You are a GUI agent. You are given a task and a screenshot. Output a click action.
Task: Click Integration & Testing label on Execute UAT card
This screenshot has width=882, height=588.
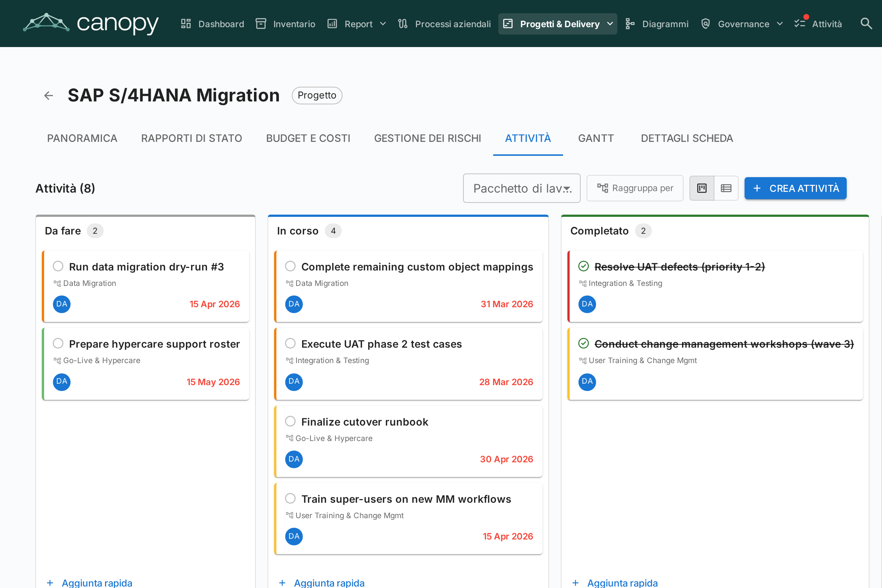click(332, 361)
